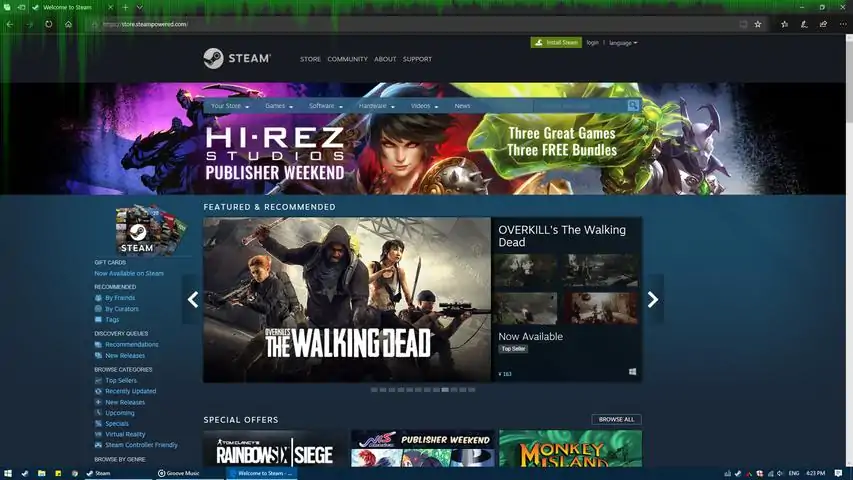Click the Upcoming icon in sidebar
The image size is (853, 480).
pos(98,413)
